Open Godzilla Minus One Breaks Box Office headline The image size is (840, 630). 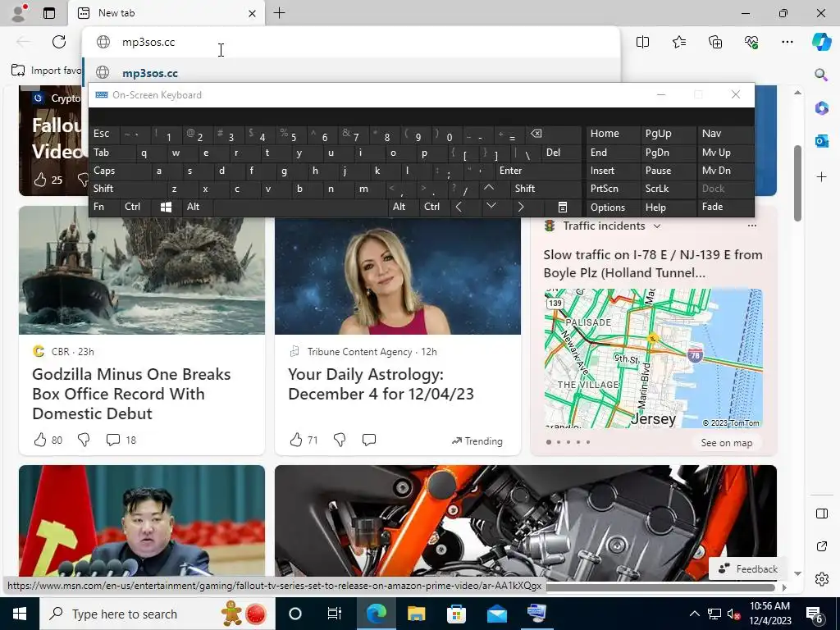click(x=131, y=394)
